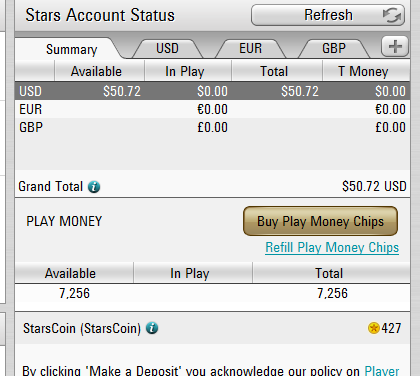420x376 pixels.
Task: Follow the Refill Play Money Chips link
Action: [x=332, y=248]
